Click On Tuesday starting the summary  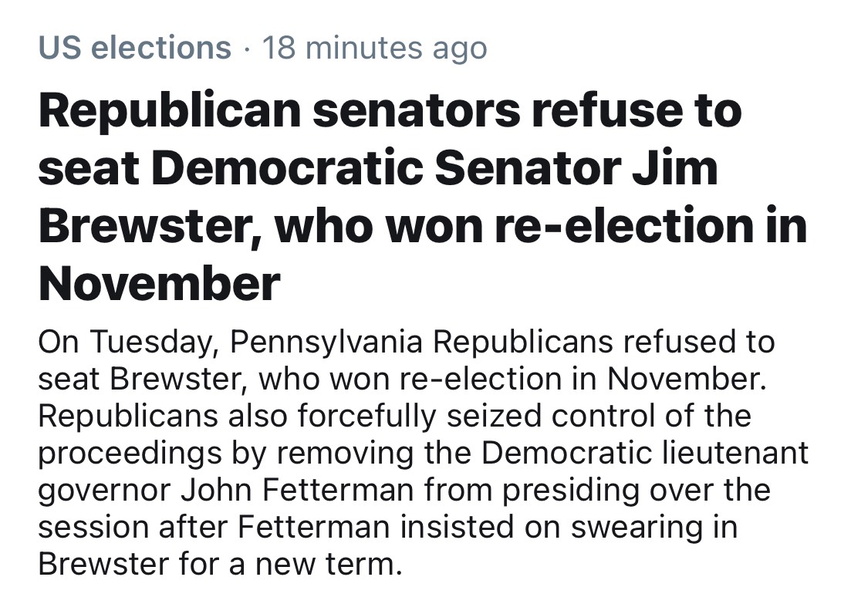[x=126, y=342]
